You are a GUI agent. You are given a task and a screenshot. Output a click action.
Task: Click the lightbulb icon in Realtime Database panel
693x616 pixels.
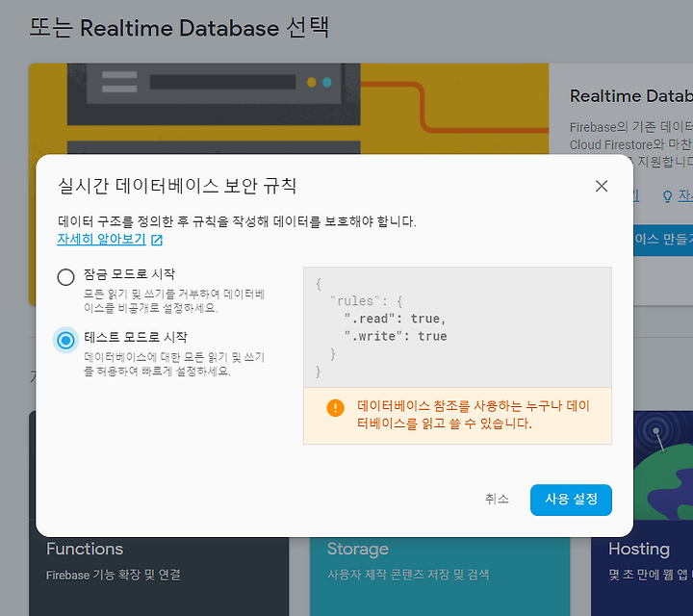click(667, 196)
